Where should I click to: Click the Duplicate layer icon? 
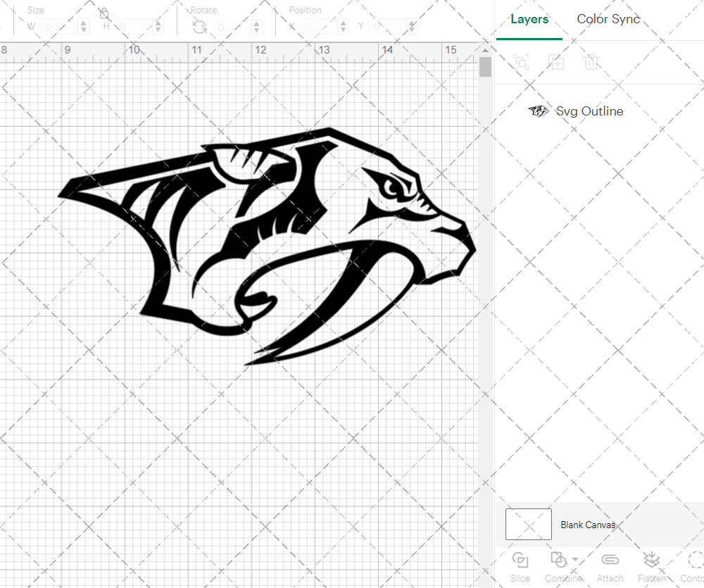coord(556,62)
